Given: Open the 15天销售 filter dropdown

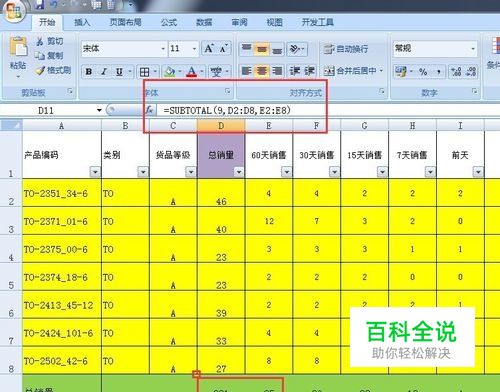Looking at the screenshot, I should 382,172.
